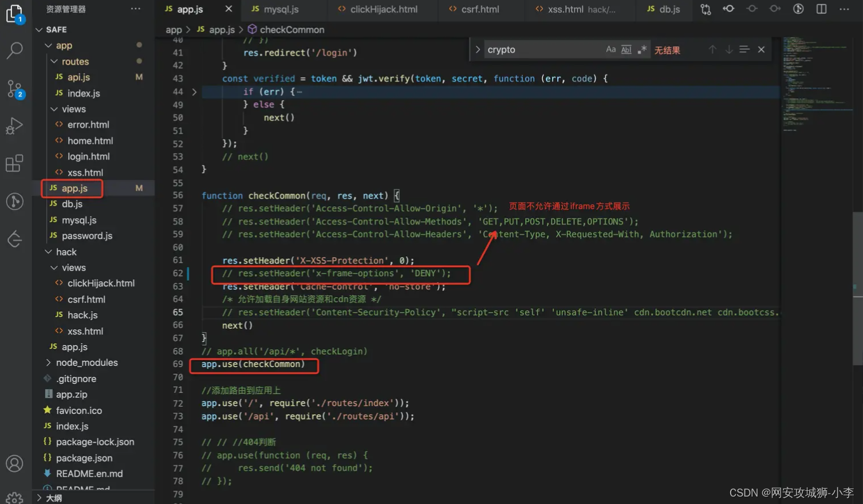
Task: Expand the 大纲 outline section
Action: tap(39, 498)
